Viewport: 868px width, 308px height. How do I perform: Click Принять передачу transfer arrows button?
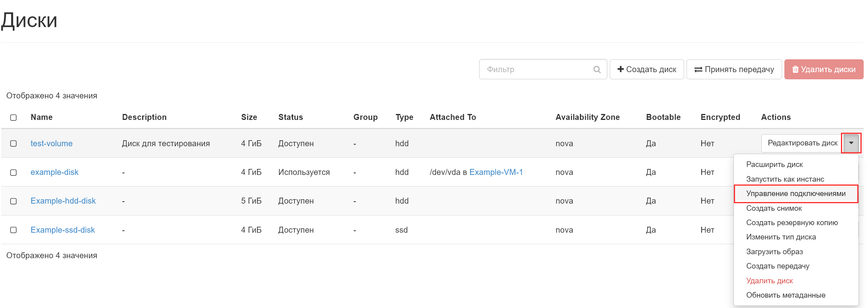click(734, 69)
